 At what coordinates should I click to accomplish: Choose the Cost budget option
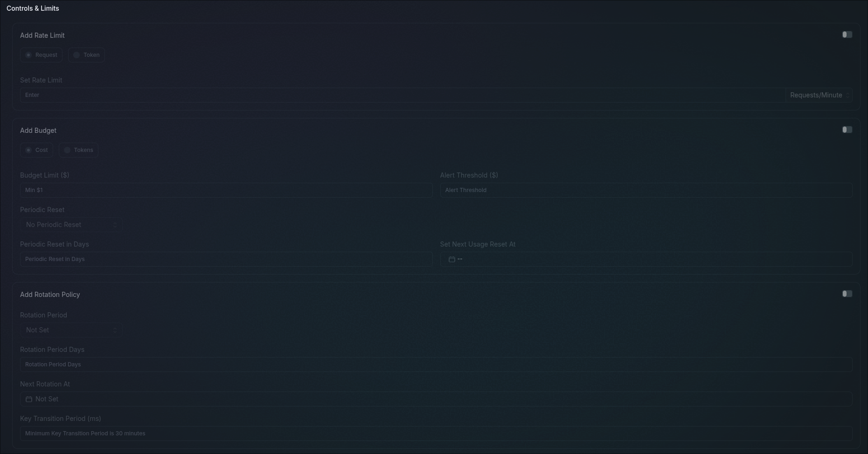tap(36, 150)
